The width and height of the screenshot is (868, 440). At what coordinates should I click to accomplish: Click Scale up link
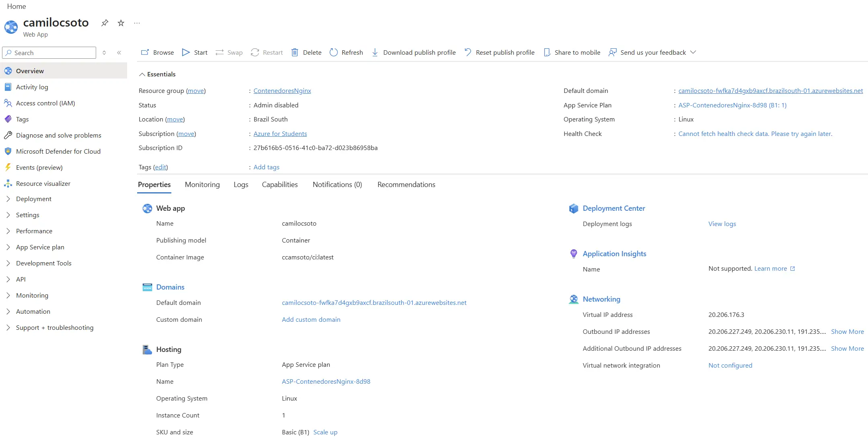tap(325, 432)
